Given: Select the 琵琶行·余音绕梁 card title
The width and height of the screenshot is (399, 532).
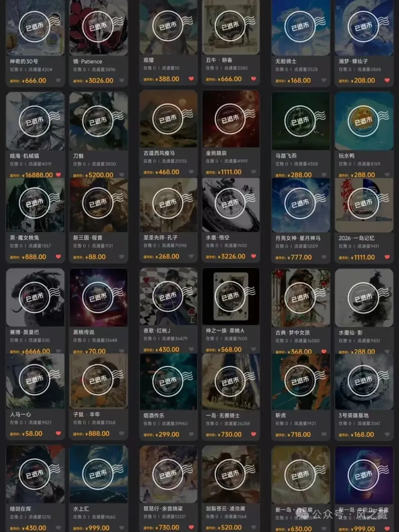Looking at the screenshot, I should click(x=163, y=508).
